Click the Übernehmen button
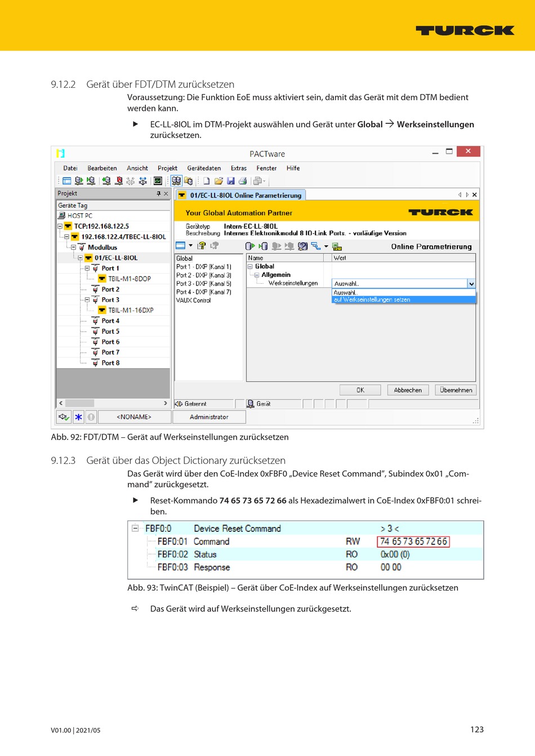This screenshot has width=535, height=756. 456,390
